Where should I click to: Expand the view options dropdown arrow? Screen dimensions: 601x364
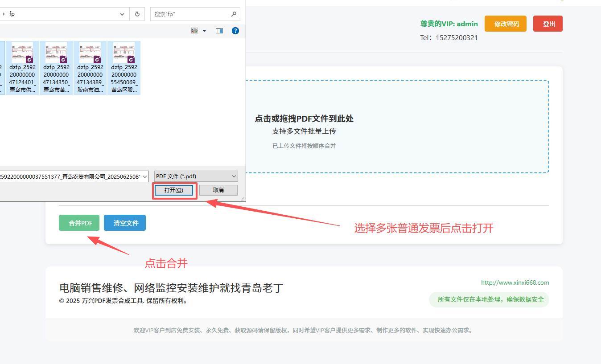tap(205, 31)
